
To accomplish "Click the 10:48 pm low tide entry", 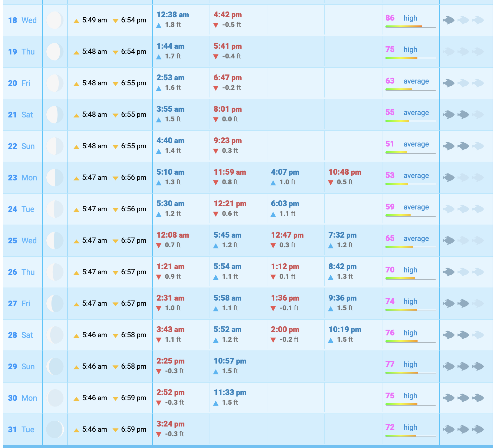I will tap(345, 172).
